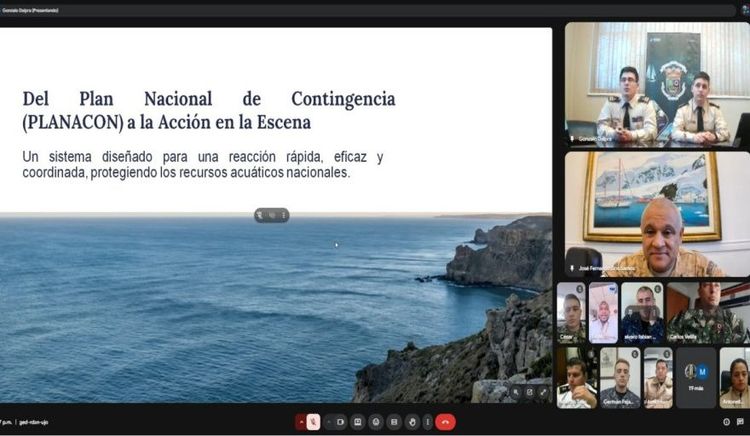Image resolution: width=750 pixels, height=436 pixels.
Task: Open microphone audio settings arrow
Action: 301,422
